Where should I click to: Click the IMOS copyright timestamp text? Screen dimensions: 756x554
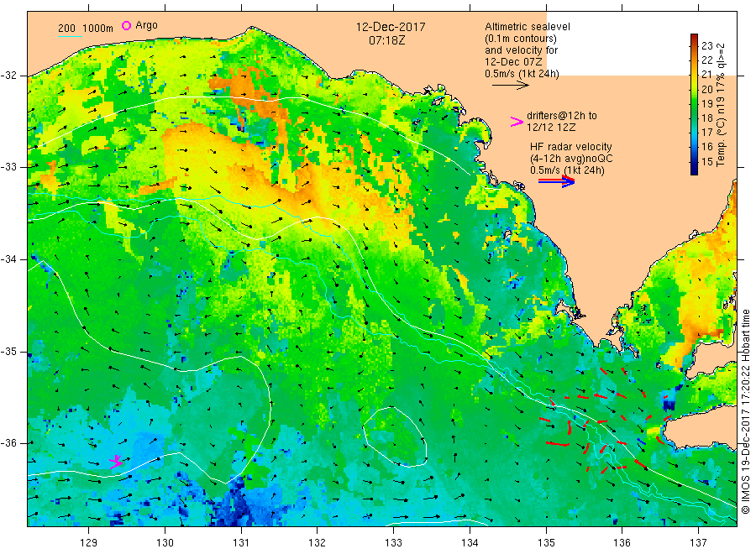(745, 412)
